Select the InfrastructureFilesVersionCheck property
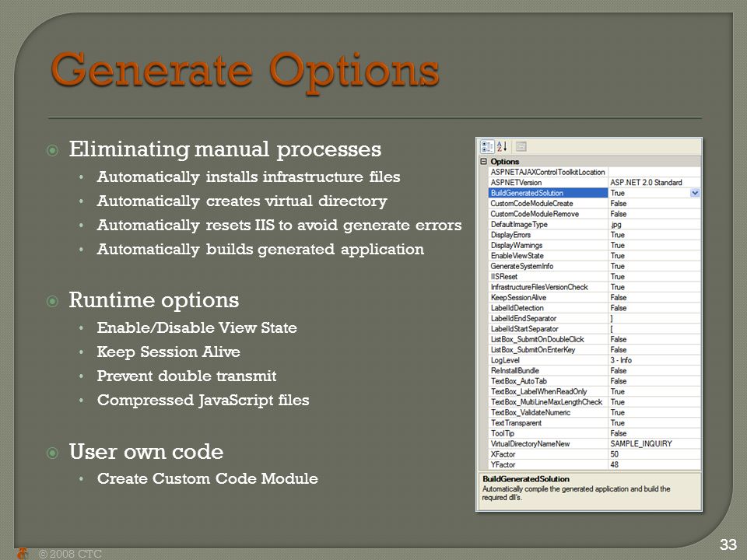 click(x=548, y=287)
